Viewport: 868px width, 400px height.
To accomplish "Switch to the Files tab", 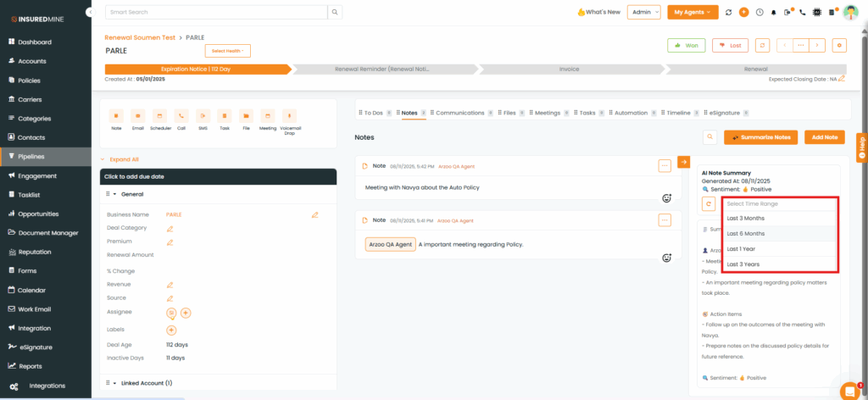I will point(509,113).
